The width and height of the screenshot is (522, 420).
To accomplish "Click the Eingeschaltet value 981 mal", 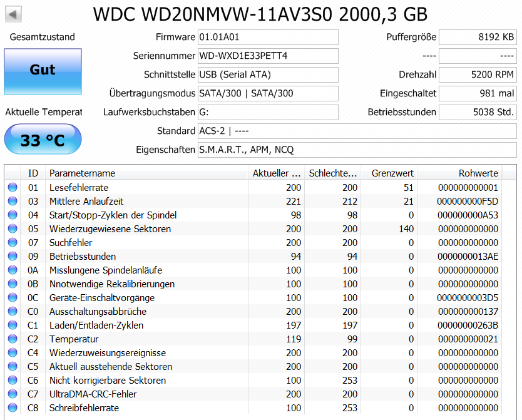I will click(x=478, y=93).
